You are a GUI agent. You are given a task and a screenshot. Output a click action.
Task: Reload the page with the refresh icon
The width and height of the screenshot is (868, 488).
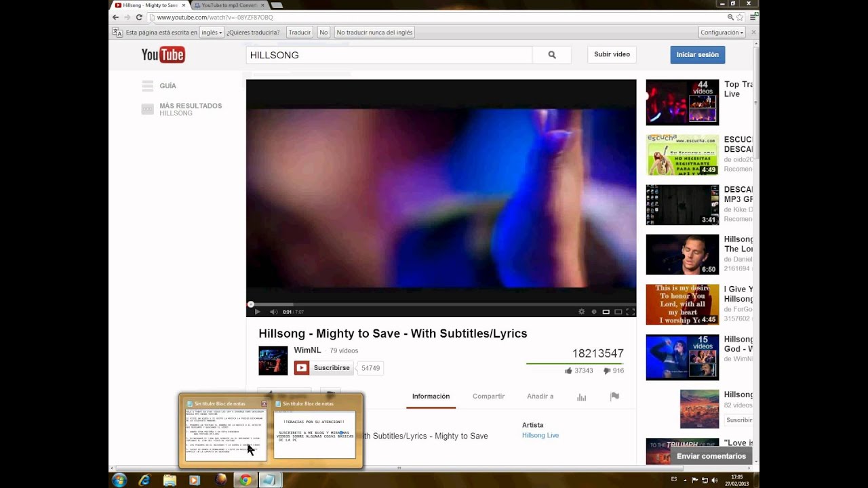click(x=140, y=17)
